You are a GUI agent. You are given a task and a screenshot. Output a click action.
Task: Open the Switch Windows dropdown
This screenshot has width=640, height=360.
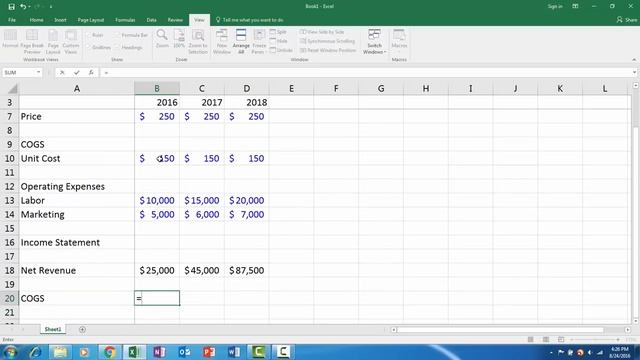(x=374, y=42)
